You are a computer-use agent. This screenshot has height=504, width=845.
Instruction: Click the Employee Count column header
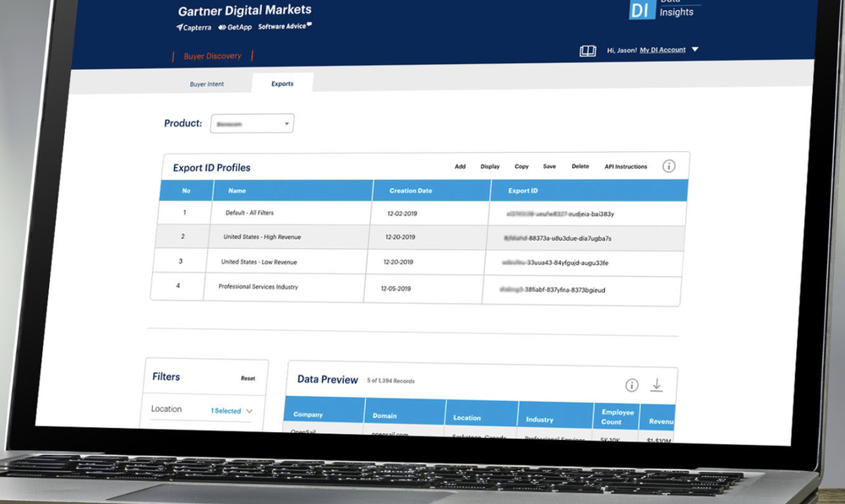618,417
